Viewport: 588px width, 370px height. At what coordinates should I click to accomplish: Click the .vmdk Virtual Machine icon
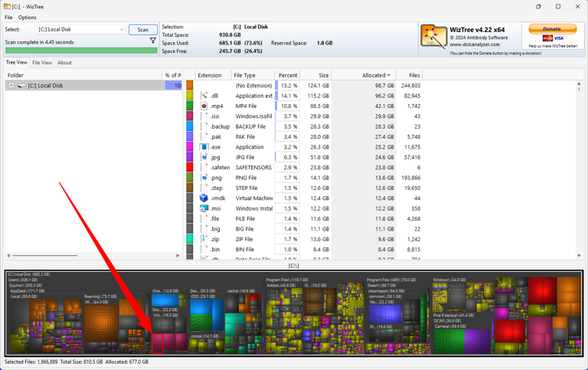(x=204, y=198)
